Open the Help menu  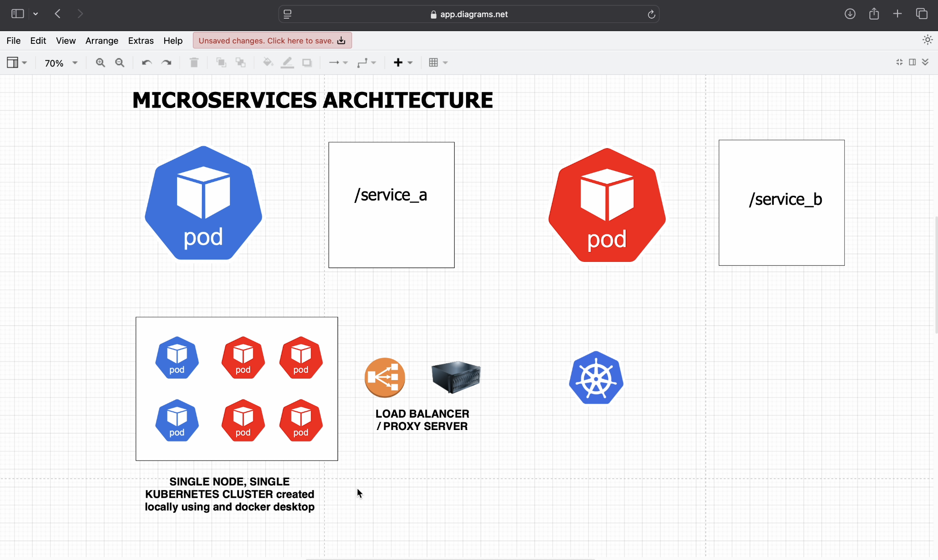[x=173, y=40]
